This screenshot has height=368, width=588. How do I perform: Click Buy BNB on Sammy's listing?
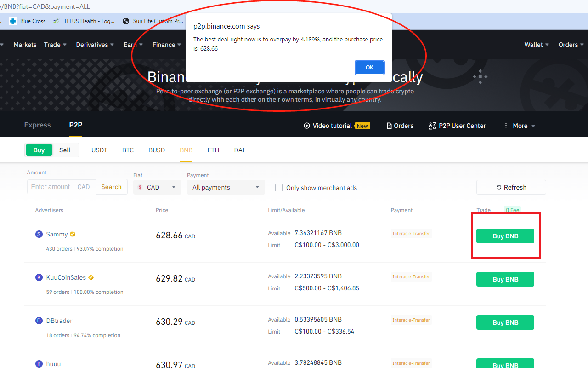[x=505, y=236]
